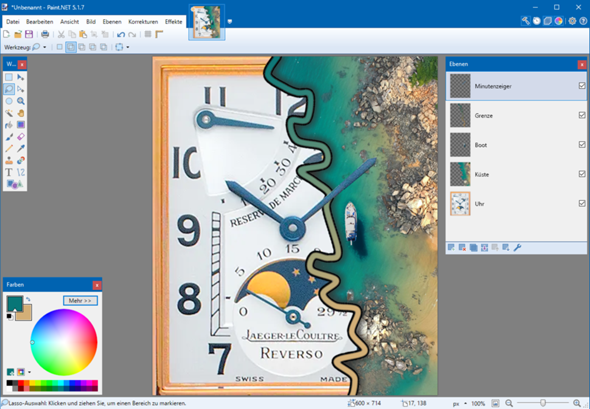Select the Move Selection tool
The height and width of the screenshot is (409, 590).
tap(21, 89)
